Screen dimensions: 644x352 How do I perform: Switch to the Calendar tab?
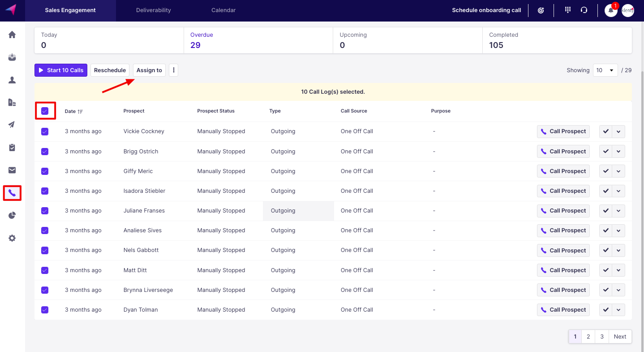[223, 10]
